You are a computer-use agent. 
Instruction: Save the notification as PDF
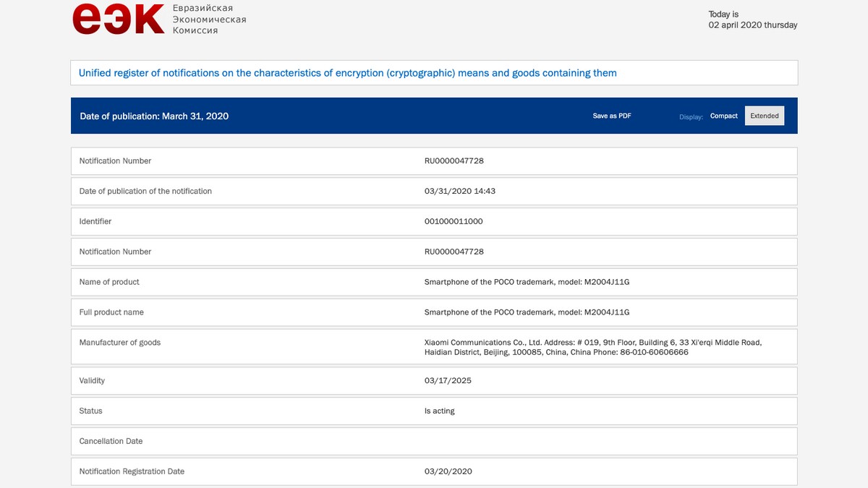click(x=611, y=115)
